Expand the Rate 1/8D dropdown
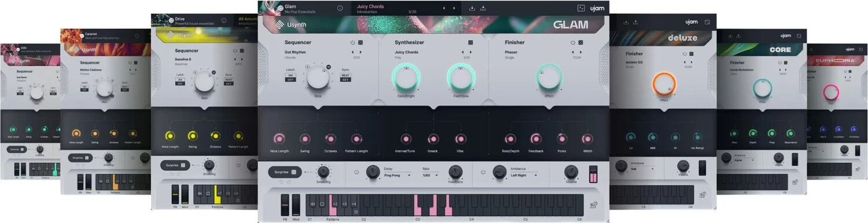 click(x=430, y=174)
